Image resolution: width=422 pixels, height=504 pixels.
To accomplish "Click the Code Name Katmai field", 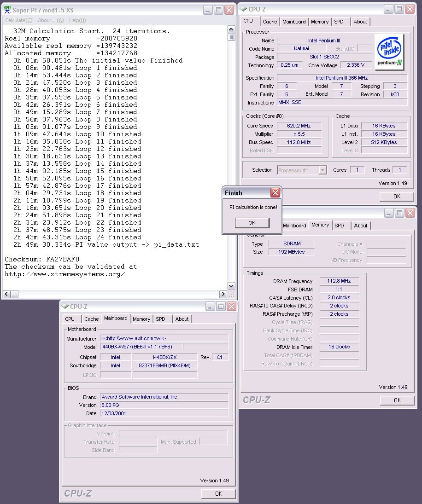I will click(x=301, y=48).
